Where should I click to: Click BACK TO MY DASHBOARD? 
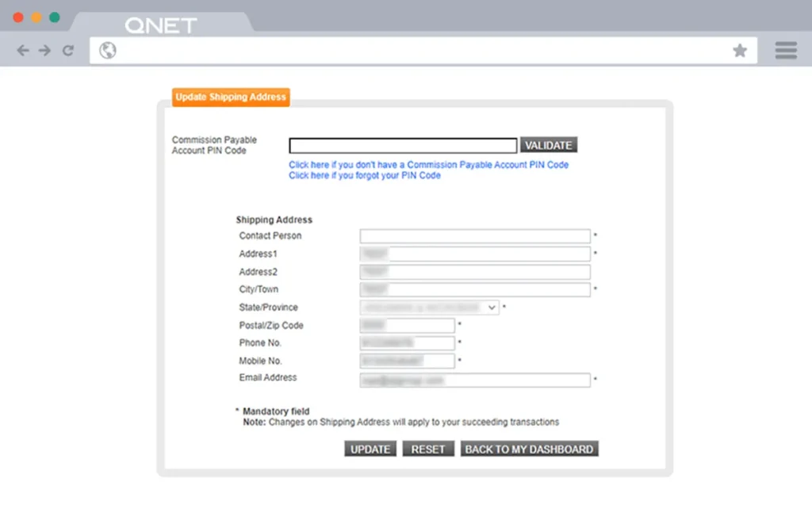pos(529,448)
